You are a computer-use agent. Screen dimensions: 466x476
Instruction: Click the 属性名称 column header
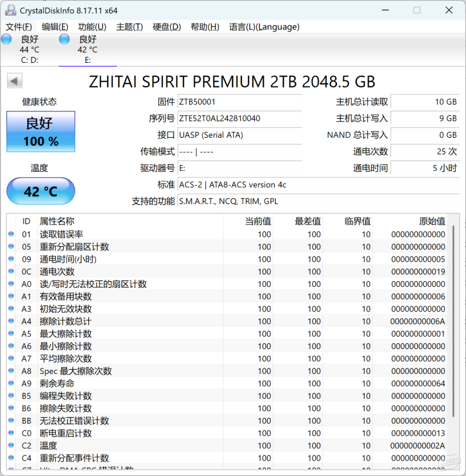click(x=130, y=221)
